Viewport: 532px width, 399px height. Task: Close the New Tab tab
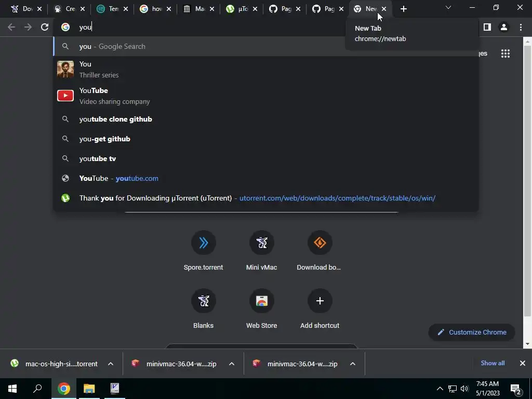pos(384,9)
